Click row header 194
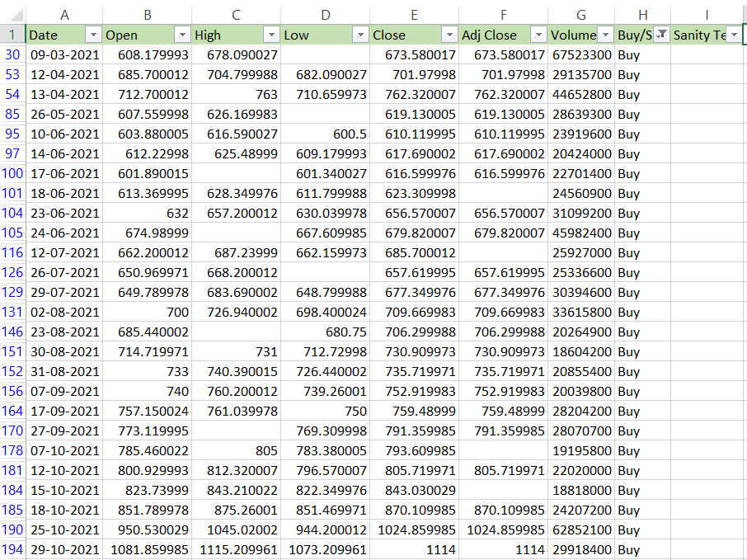 [12, 549]
